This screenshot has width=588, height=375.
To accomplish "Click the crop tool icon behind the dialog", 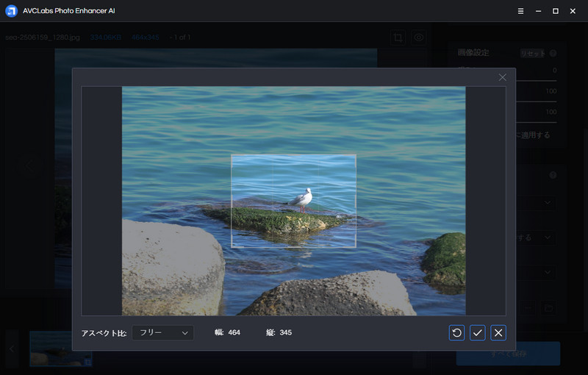I will coord(398,37).
